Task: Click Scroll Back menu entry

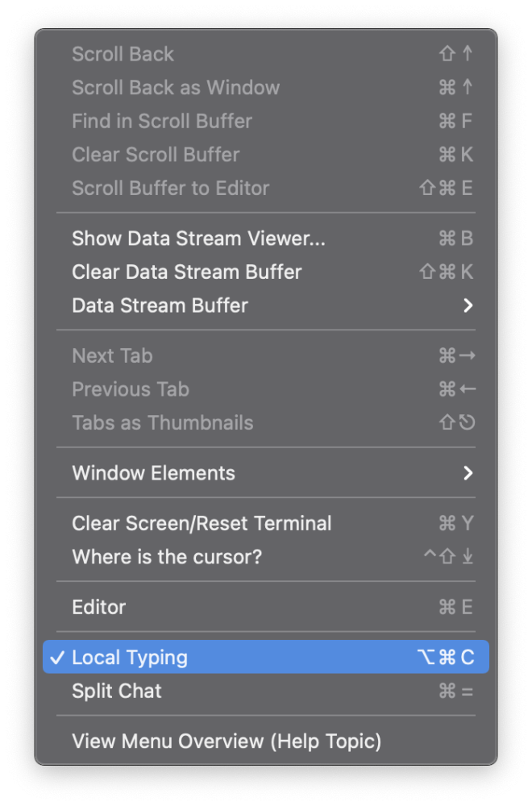Action: click(123, 55)
